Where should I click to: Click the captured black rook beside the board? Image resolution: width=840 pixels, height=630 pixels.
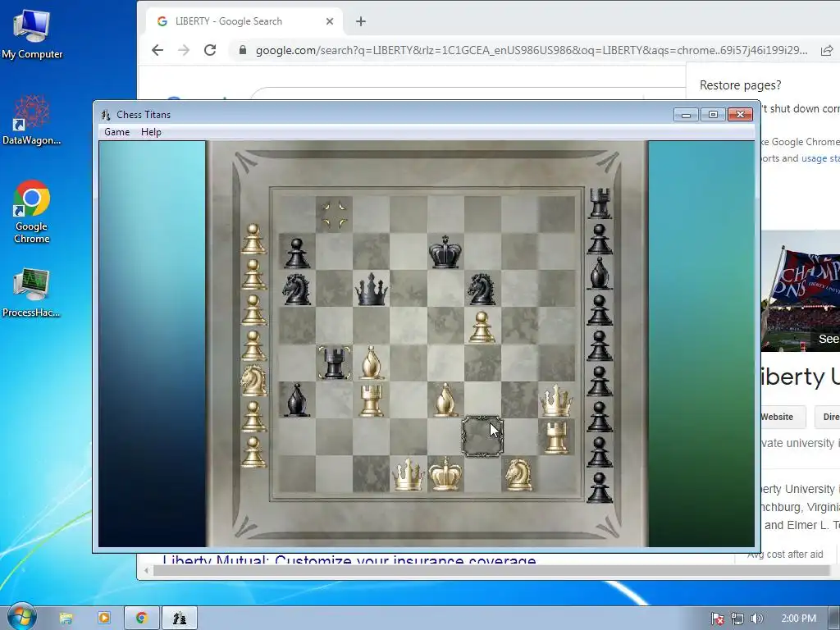point(600,203)
